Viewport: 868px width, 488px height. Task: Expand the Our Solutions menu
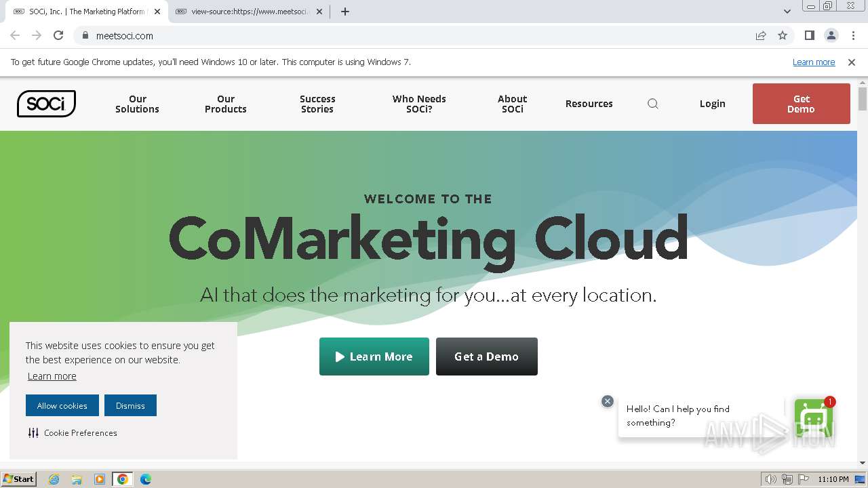pyautogui.click(x=137, y=104)
